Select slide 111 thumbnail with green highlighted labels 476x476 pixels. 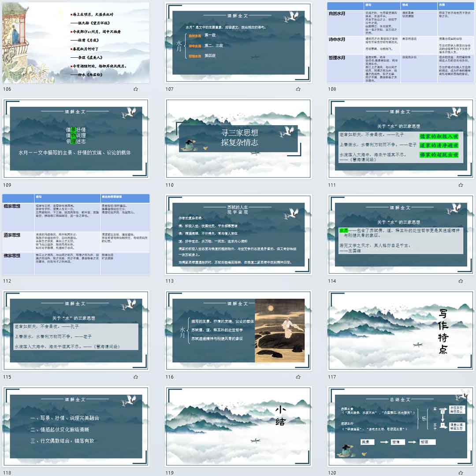tap(401, 139)
